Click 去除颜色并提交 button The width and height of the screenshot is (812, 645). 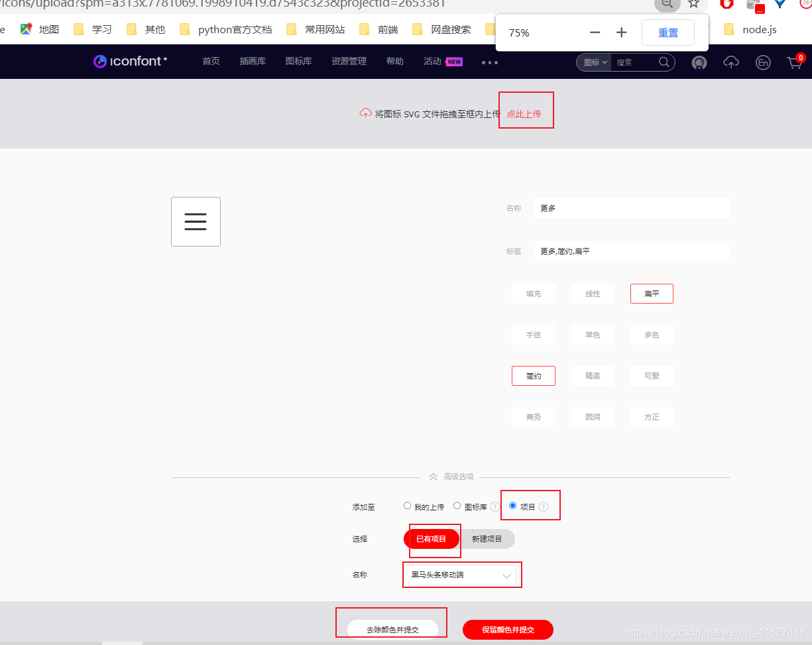(392, 629)
